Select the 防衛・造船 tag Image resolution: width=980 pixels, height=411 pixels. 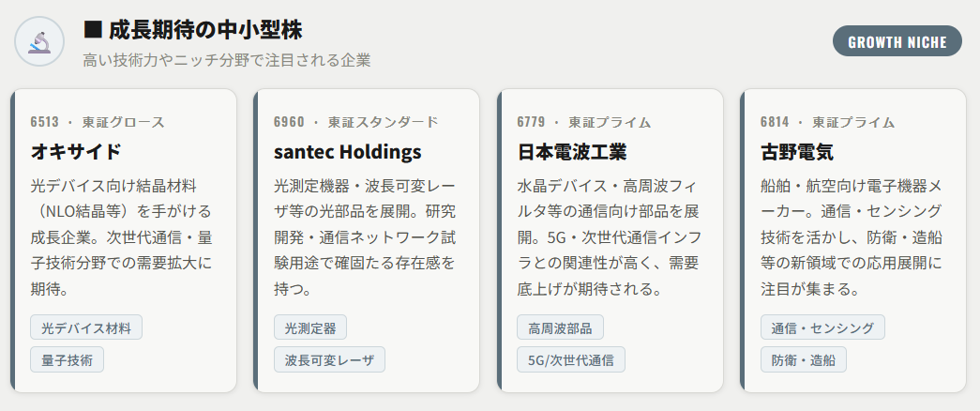point(804,359)
